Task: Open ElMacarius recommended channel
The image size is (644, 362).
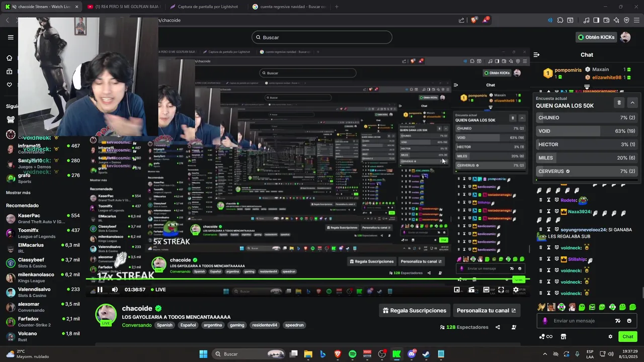Action: (x=43, y=248)
